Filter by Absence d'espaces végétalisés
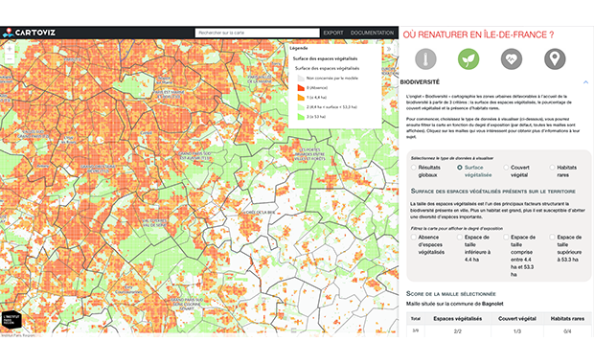Viewport: 594px width, 364px height. point(414,238)
